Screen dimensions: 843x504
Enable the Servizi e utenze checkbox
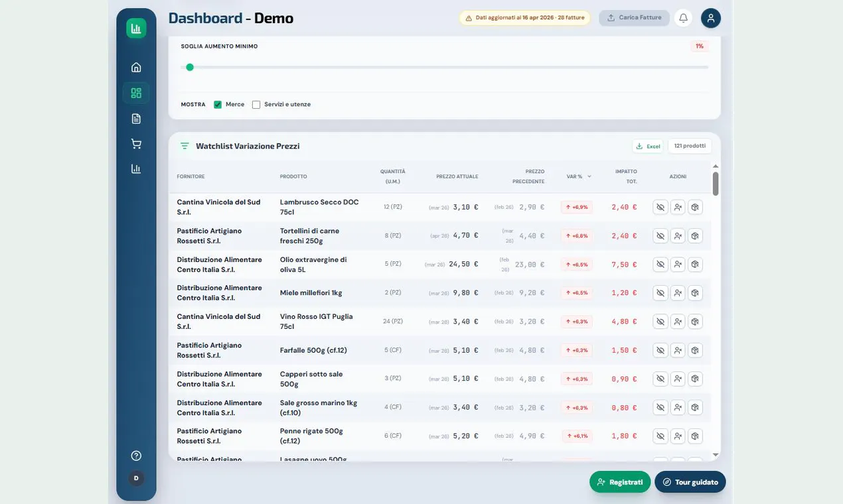(x=256, y=105)
